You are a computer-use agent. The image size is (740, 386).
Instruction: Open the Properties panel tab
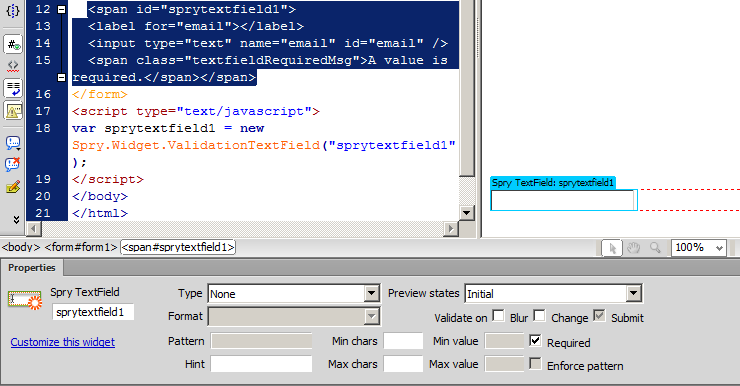click(32, 268)
